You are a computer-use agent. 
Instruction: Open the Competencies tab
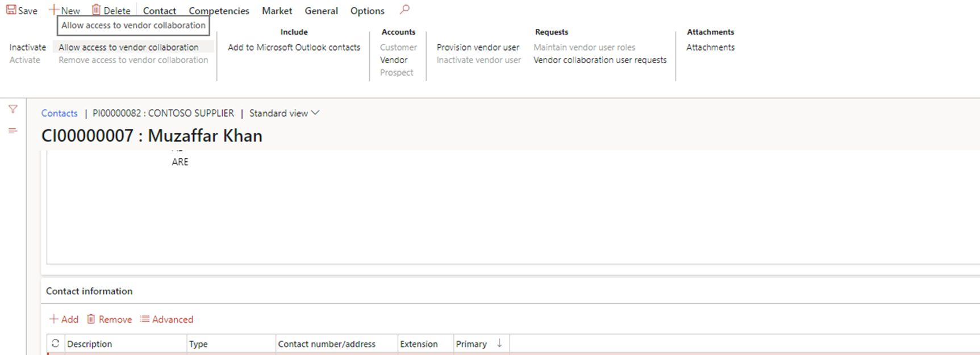pyautogui.click(x=219, y=11)
